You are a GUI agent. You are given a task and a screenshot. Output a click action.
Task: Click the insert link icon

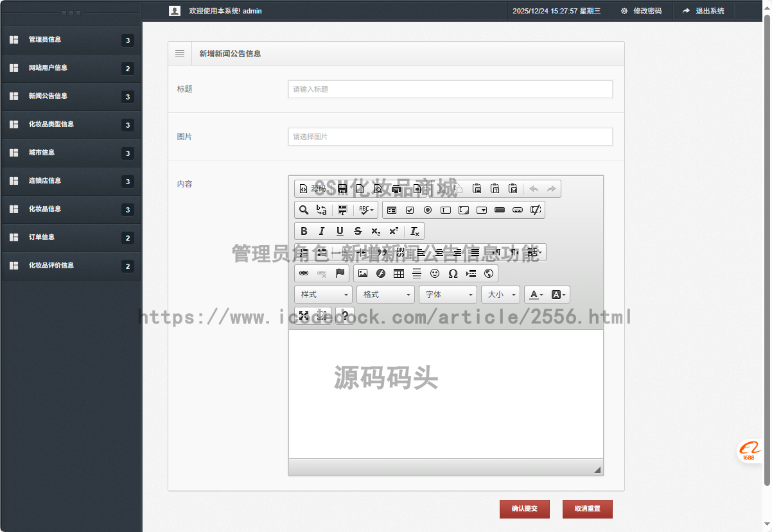304,273
